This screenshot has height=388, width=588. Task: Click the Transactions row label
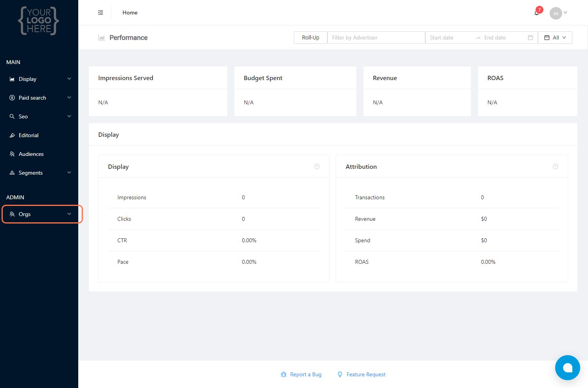pos(370,197)
